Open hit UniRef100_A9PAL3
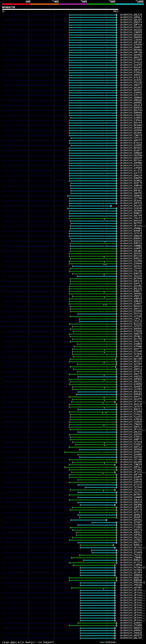 click(x=131, y=17)
